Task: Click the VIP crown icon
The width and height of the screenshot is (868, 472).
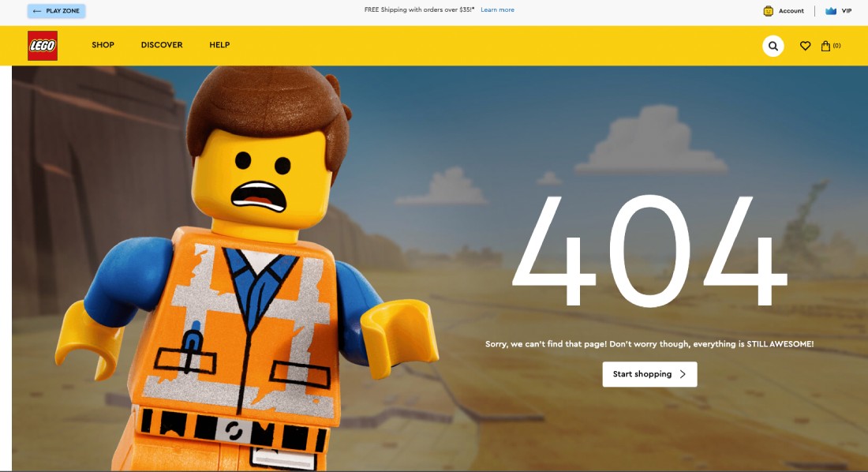Action: (830, 11)
